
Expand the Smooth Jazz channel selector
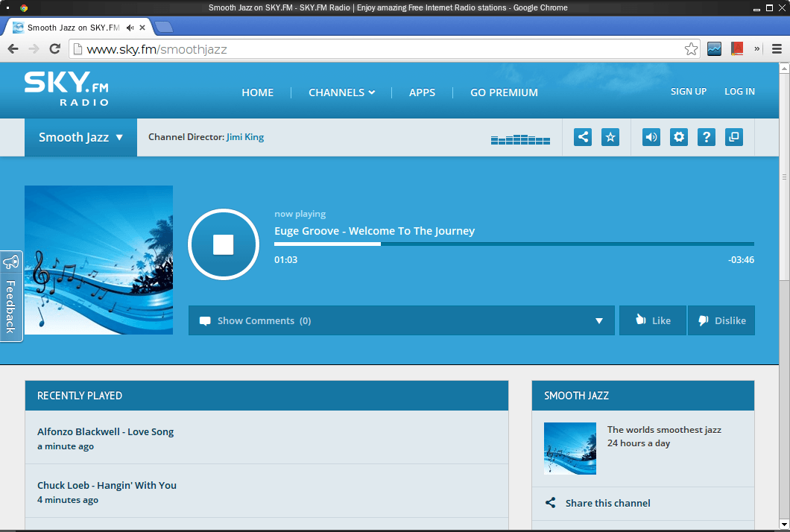pos(80,137)
